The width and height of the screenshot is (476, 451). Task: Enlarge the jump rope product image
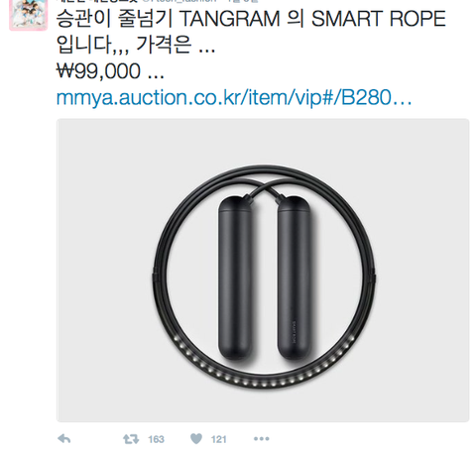click(263, 271)
